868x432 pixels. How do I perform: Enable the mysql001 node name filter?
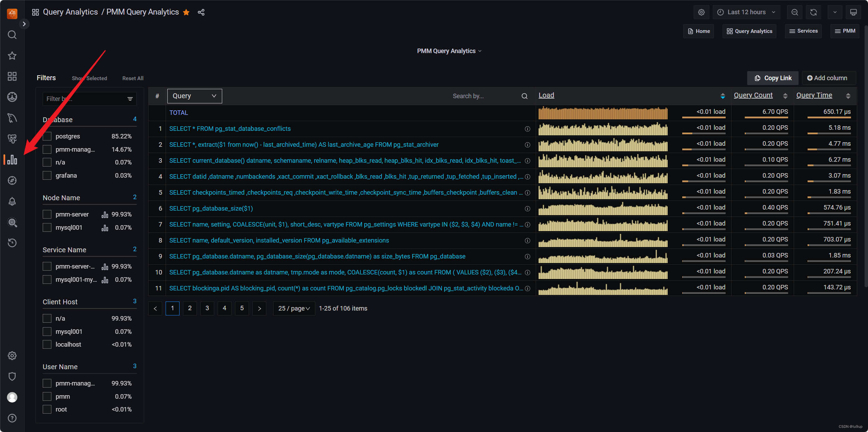click(47, 228)
